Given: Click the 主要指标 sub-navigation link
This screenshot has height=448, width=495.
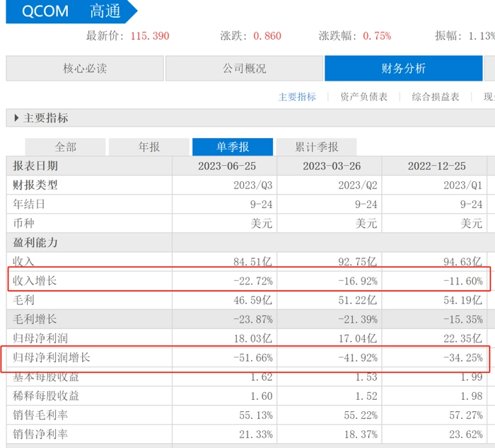Looking at the screenshot, I should coord(297,97).
